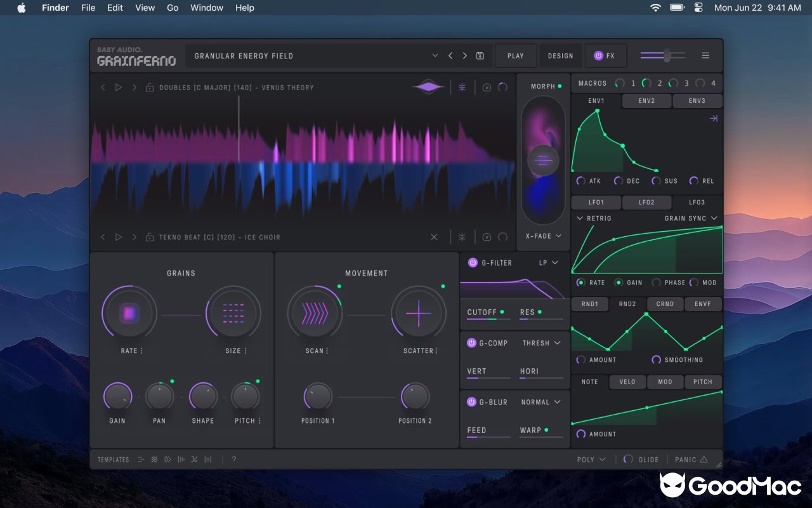Click the Design view button
Viewport: 812px width, 508px height.
coord(561,56)
